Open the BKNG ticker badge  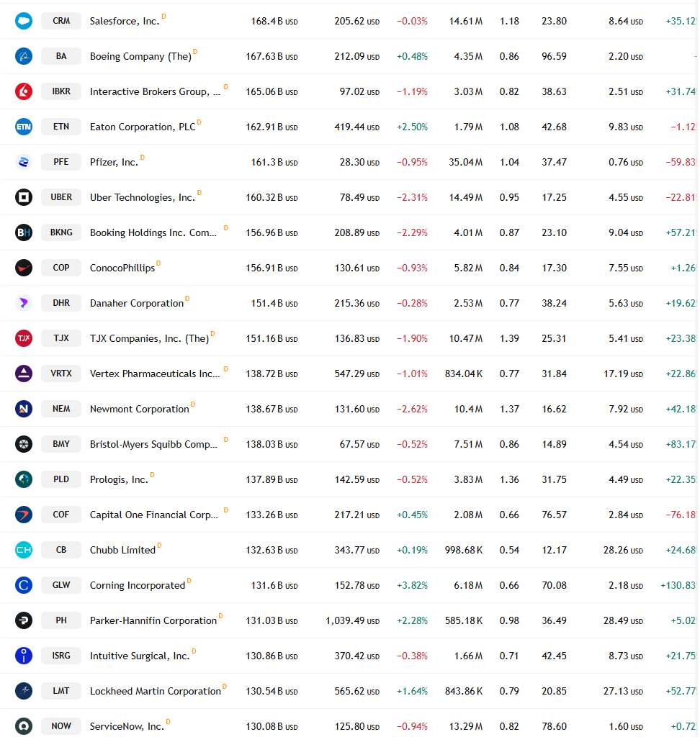click(x=61, y=232)
